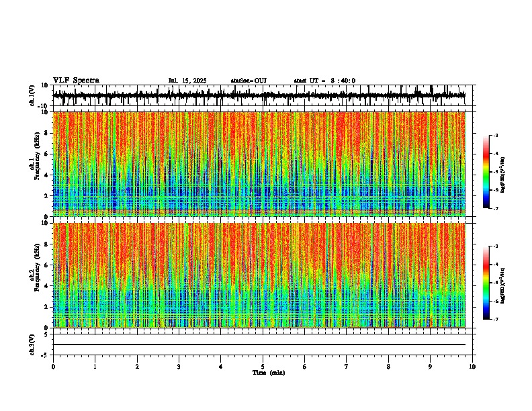Click the "-3" label on ch.1 color bar
Viewport: 532px width, 411px height.
[495, 135]
